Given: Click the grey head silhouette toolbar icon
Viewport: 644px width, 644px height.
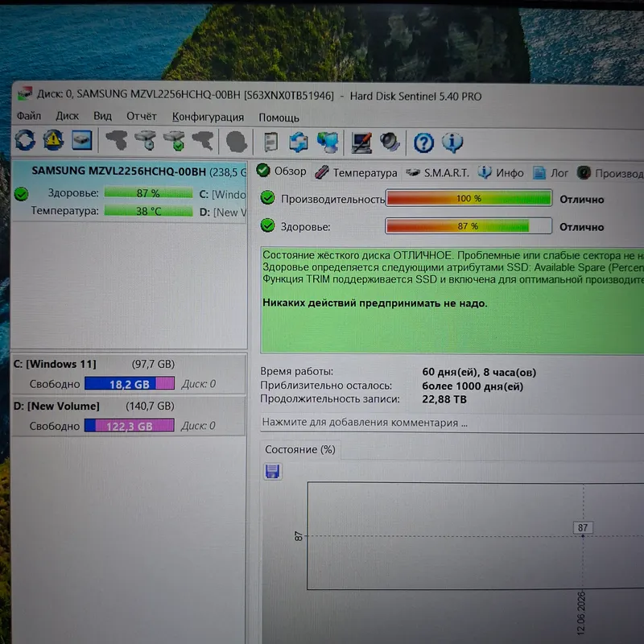Looking at the screenshot, I should tap(236, 142).
